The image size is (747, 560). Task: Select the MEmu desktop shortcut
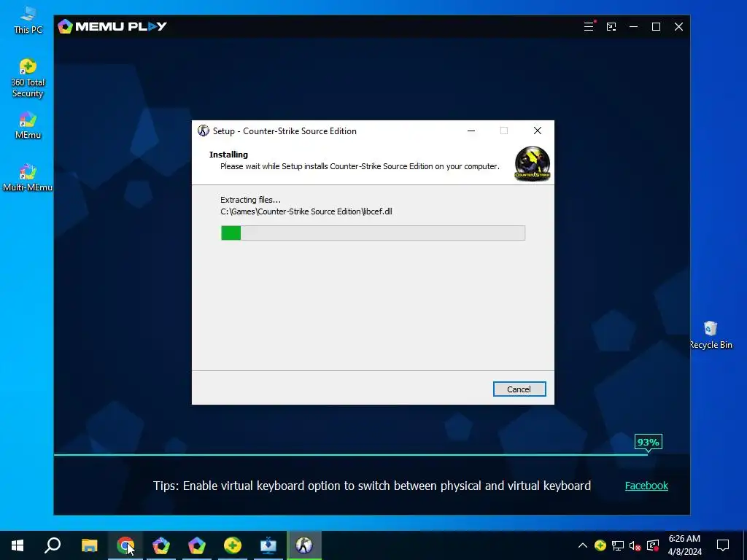coord(28,125)
